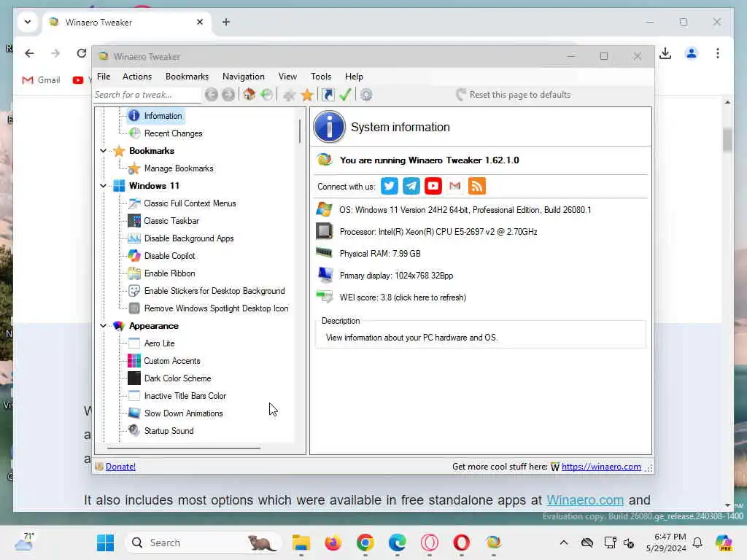Click the Chrome back arrow
The height and width of the screenshot is (560, 747).
click(29, 53)
